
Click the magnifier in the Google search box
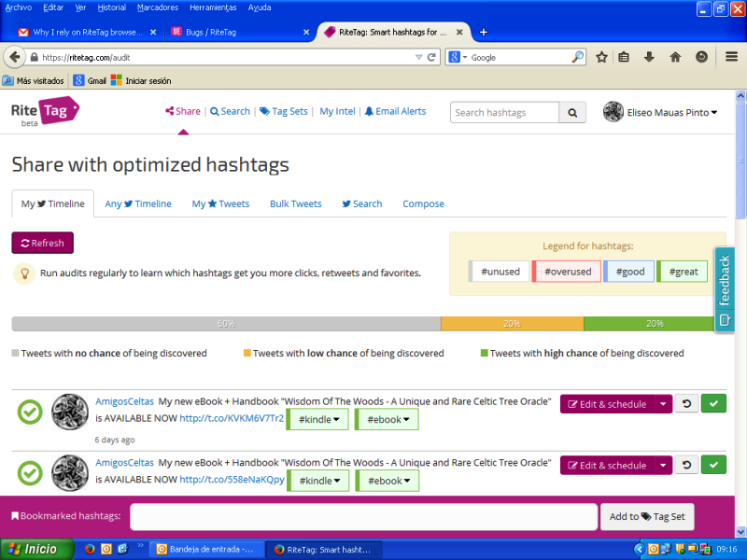pyautogui.click(x=577, y=57)
